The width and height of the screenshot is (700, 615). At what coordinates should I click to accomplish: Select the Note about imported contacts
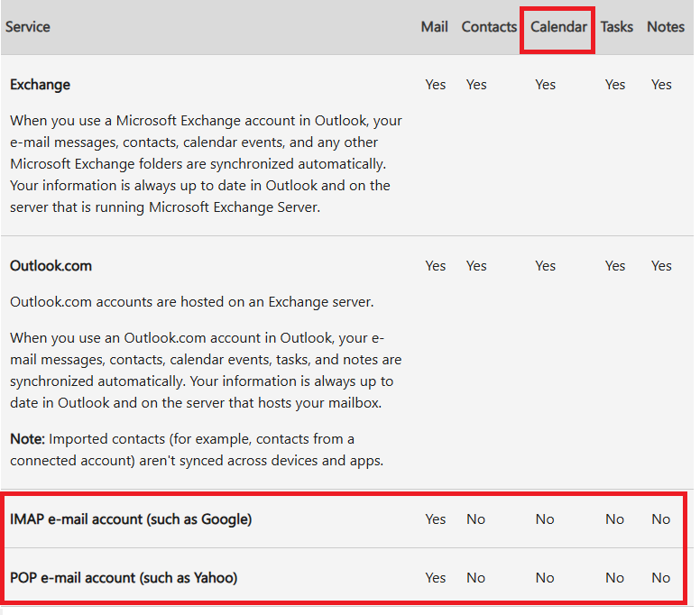197,449
